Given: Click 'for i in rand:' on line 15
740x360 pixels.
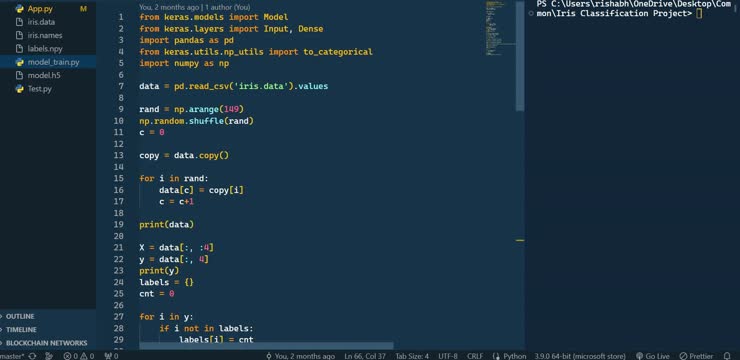Looking at the screenshot, I should point(174,178).
